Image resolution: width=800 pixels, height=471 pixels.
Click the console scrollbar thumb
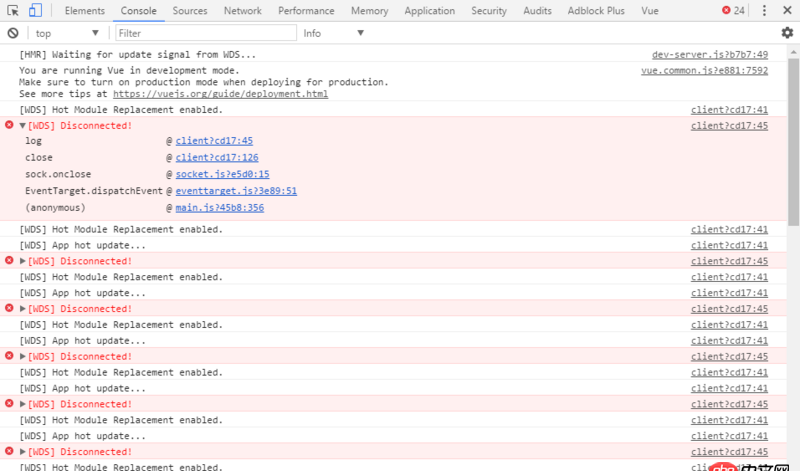coord(793,141)
